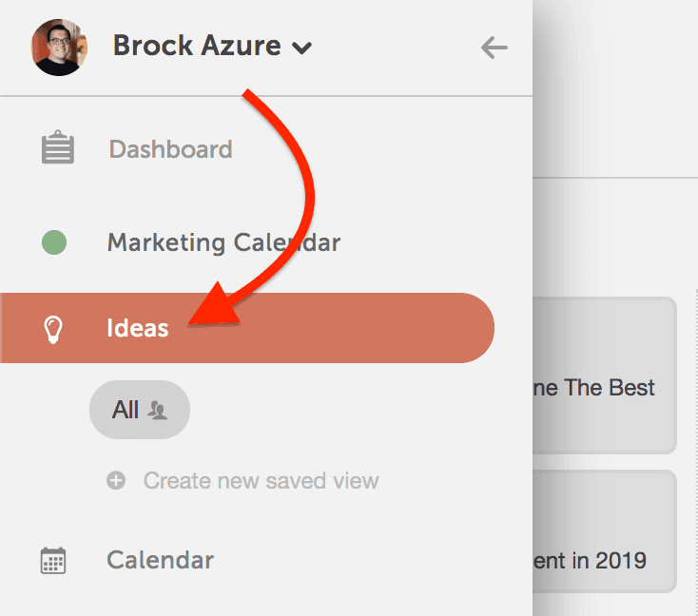Screen dimensions: 698x616
Task: Open the Calendar menu label
Action: [x=161, y=560]
